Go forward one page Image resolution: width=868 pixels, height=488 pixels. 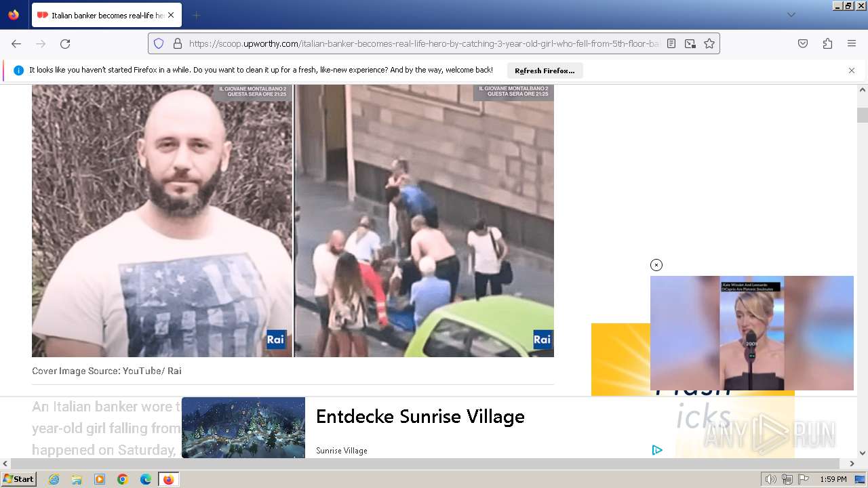point(41,43)
